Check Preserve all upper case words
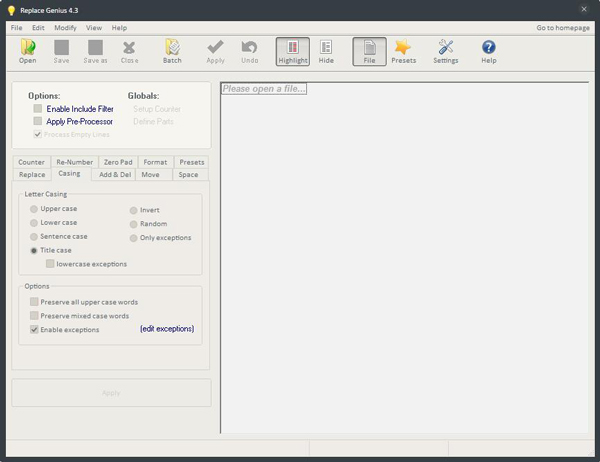 [x=34, y=302]
